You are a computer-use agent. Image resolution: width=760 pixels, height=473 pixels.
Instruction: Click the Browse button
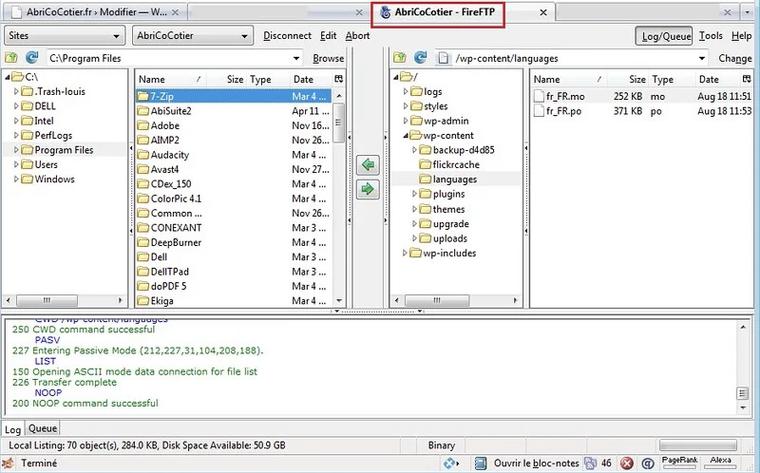pos(327,58)
